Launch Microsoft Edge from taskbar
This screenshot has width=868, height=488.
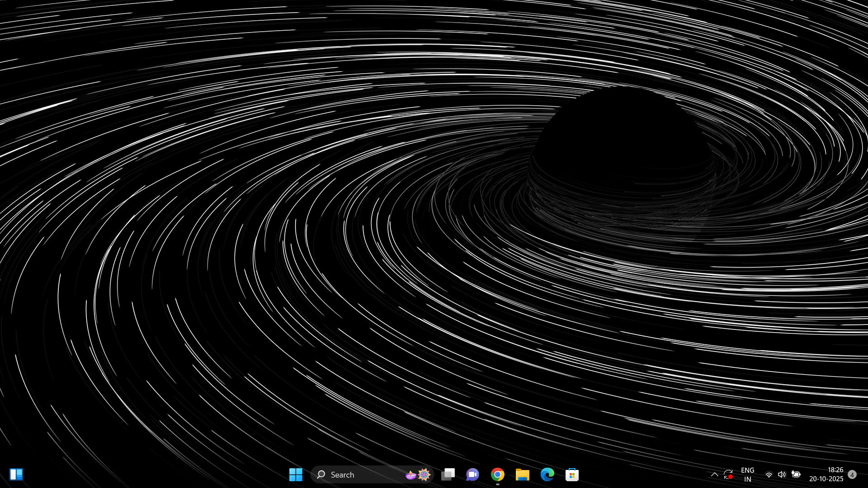pos(547,474)
